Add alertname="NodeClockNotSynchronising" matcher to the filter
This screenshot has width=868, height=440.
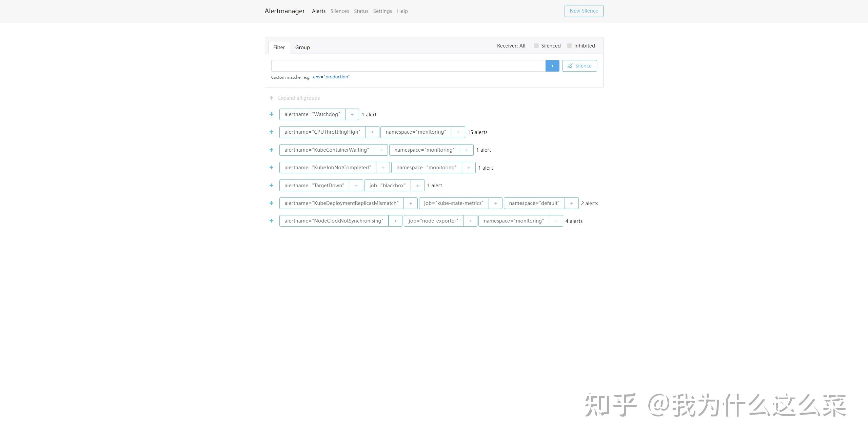(395, 221)
